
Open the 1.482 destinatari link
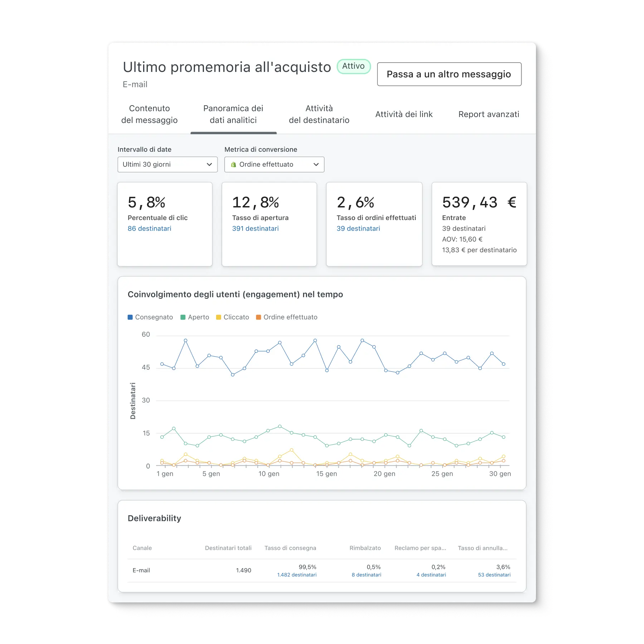[x=297, y=575]
